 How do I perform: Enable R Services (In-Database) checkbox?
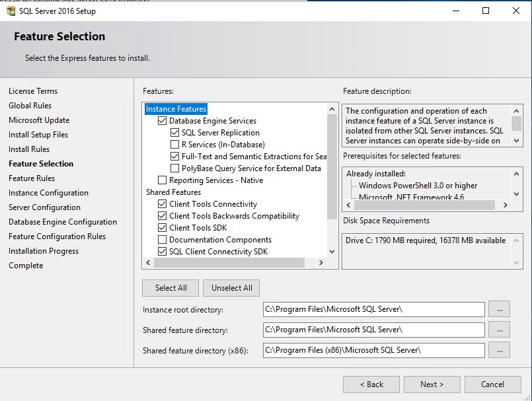point(174,145)
